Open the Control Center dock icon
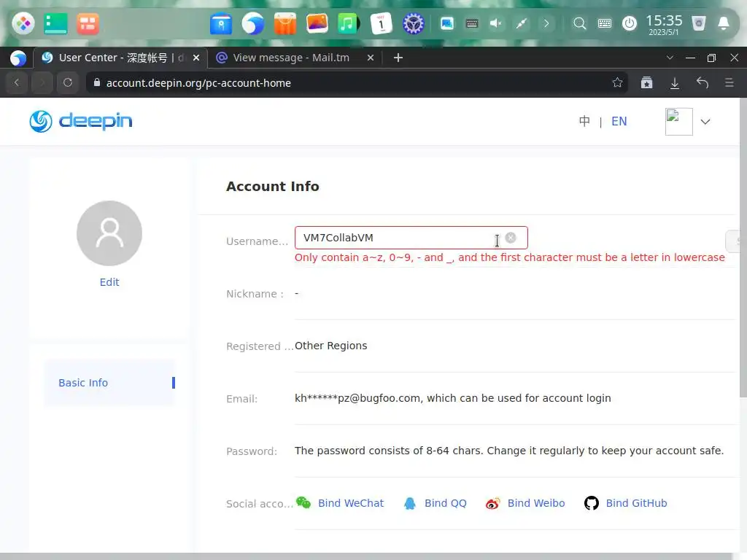The image size is (747, 560). [x=413, y=23]
